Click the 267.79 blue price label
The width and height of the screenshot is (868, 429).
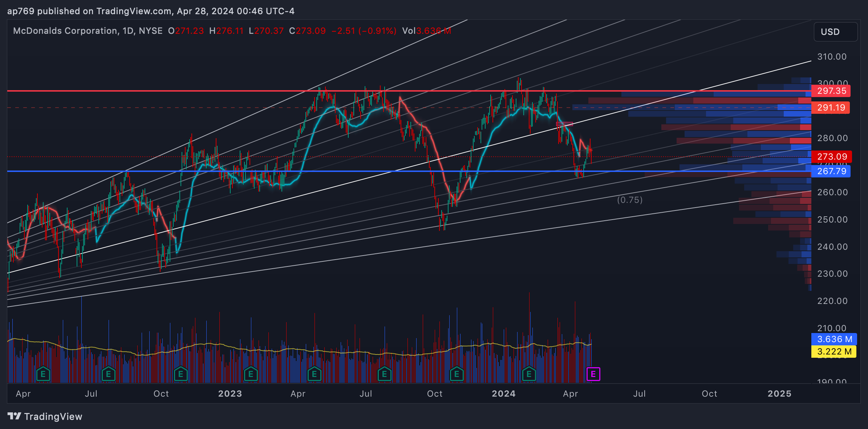click(831, 171)
